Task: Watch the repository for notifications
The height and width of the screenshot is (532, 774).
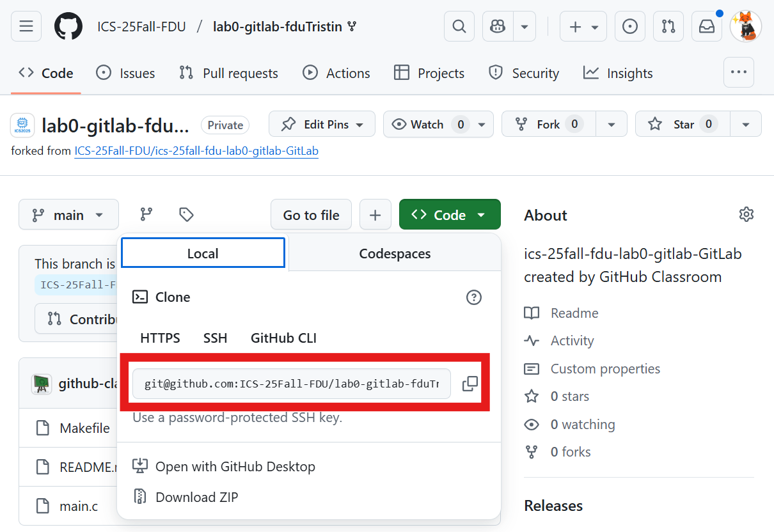Action: tap(427, 124)
